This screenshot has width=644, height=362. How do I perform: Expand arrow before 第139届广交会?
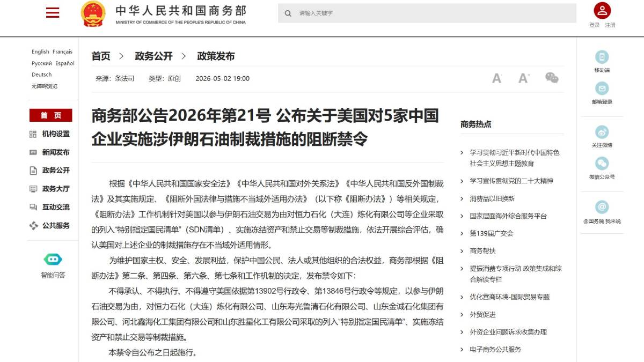point(463,233)
